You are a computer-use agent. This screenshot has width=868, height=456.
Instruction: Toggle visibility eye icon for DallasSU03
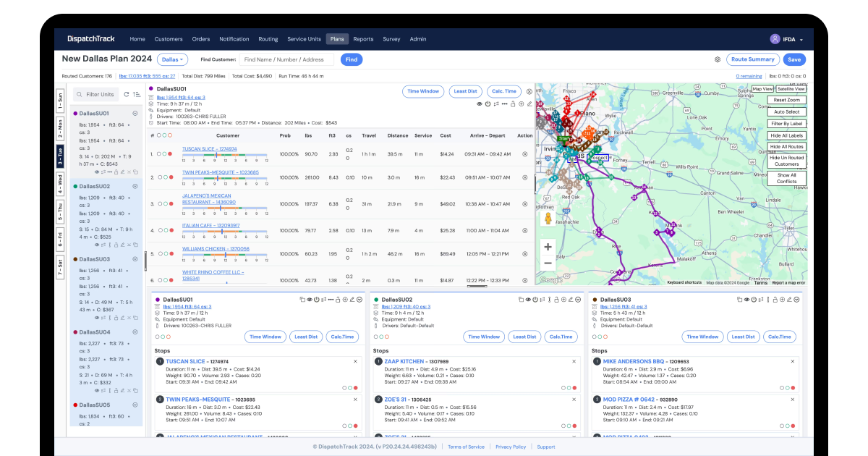point(747,300)
